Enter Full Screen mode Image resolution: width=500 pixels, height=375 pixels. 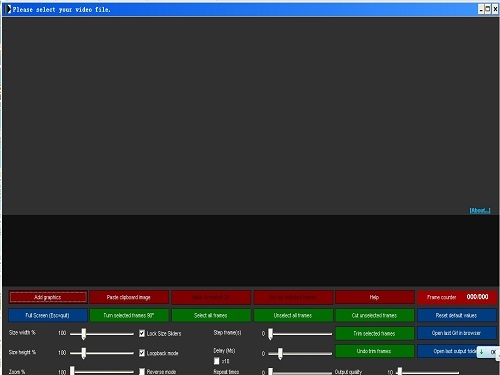click(48, 315)
